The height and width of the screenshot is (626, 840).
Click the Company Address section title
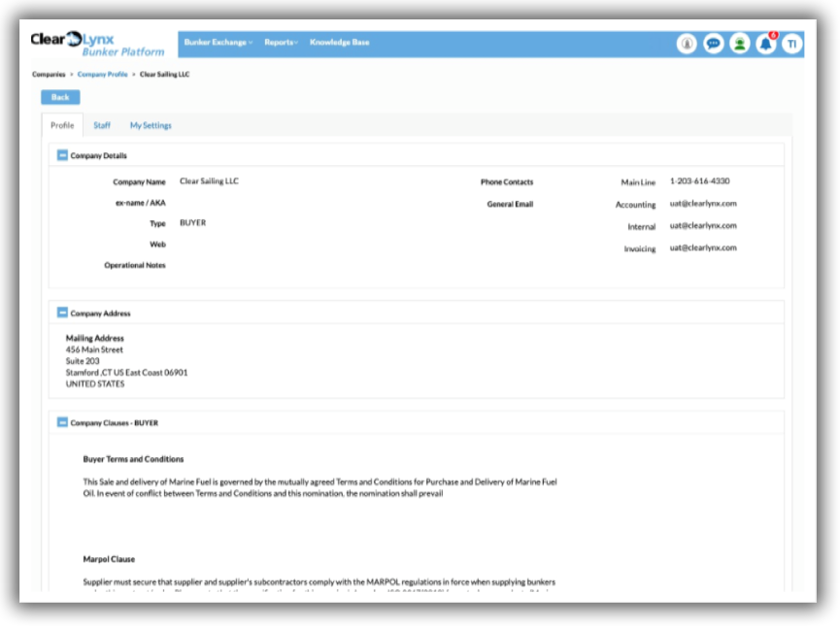pyautogui.click(x=100, y=313)
